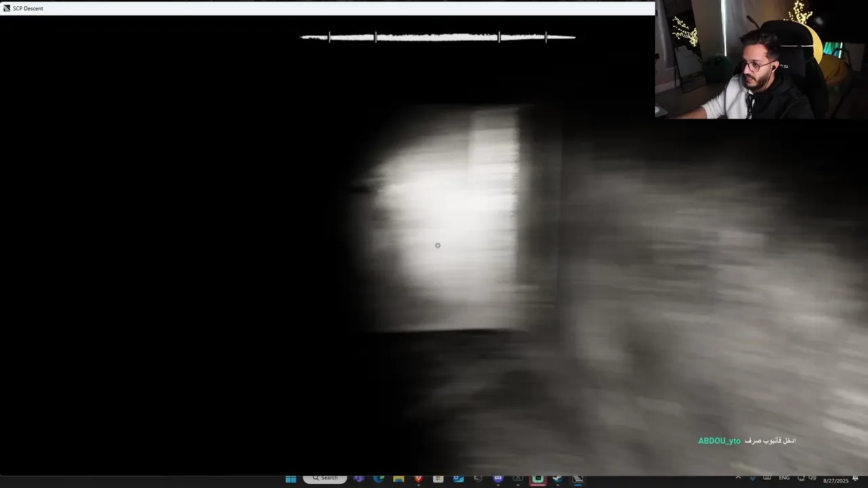
Task: Open the network icon in system tray
Action: [801, 478]
